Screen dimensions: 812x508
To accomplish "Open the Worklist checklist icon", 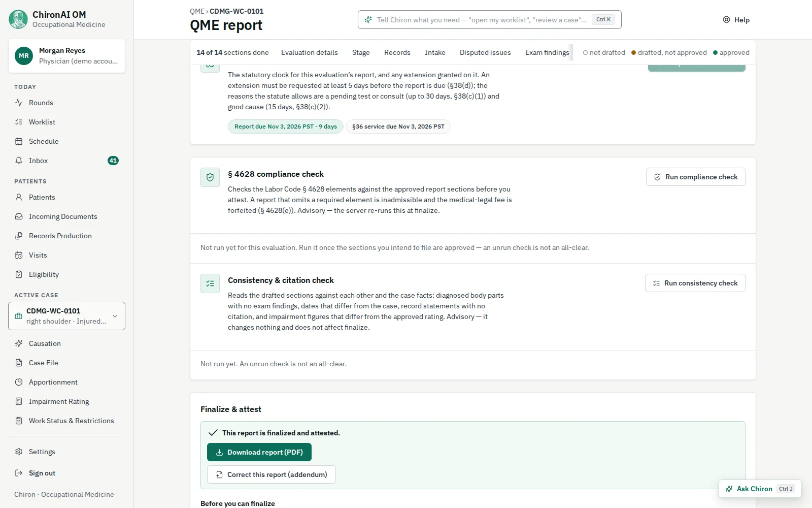I will (19, 122).
